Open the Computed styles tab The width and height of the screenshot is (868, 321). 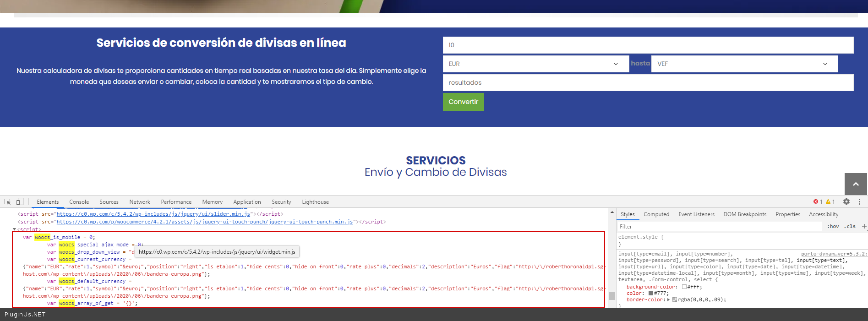656,214
